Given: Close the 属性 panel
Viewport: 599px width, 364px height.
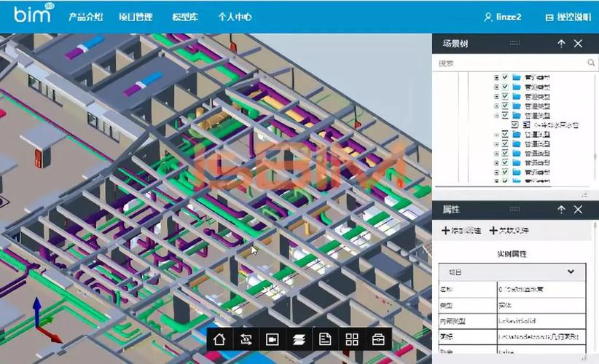Looking at the screenshot, I should 578,209.
